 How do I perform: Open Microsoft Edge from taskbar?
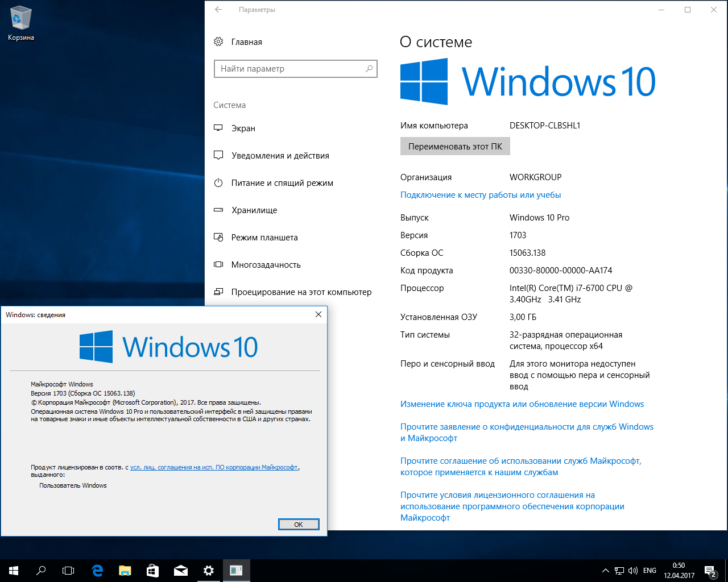(97, 571)
